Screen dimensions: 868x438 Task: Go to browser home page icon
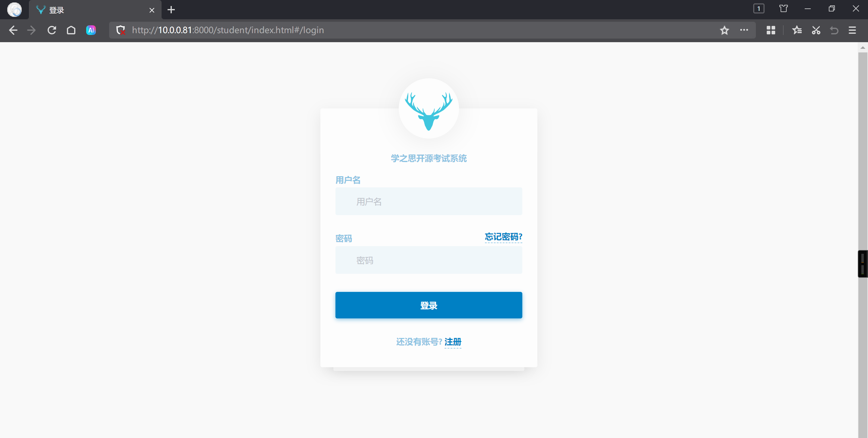coord(71,30)
